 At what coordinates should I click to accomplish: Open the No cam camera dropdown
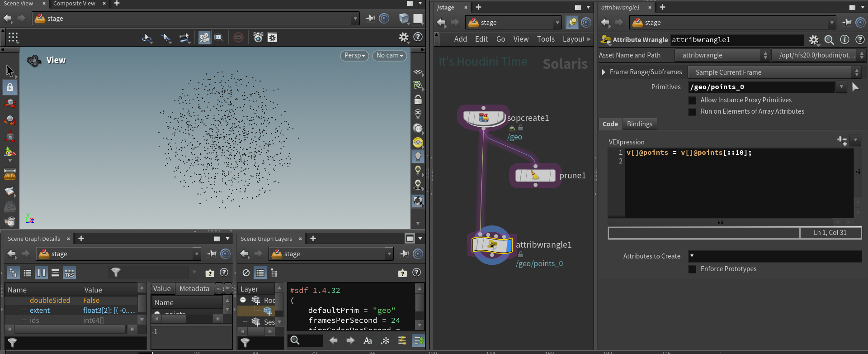pos(389,55)
